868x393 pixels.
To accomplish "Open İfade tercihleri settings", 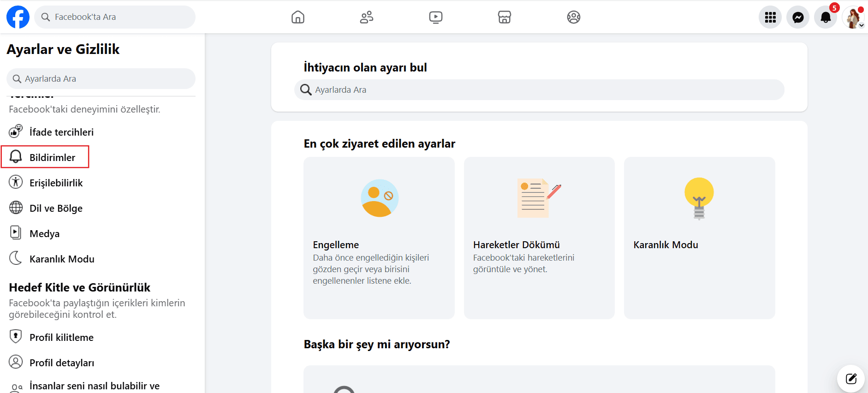I will coord(101,132).
